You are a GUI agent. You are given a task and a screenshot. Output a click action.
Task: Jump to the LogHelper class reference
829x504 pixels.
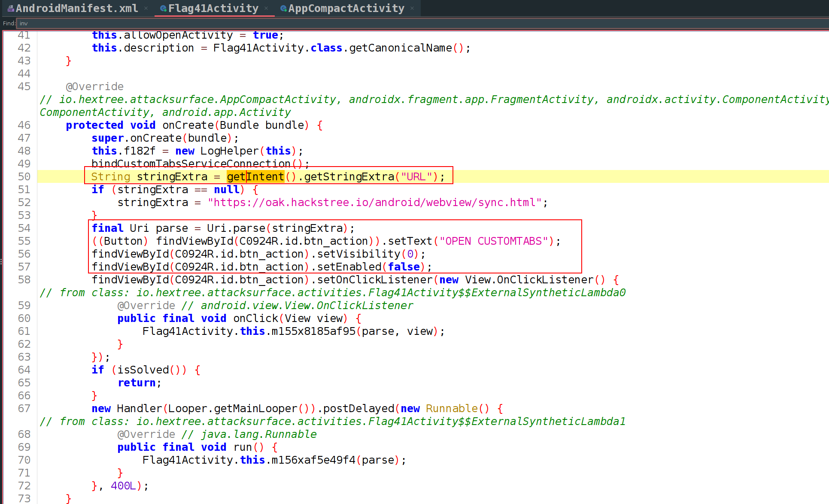(229, 151)
